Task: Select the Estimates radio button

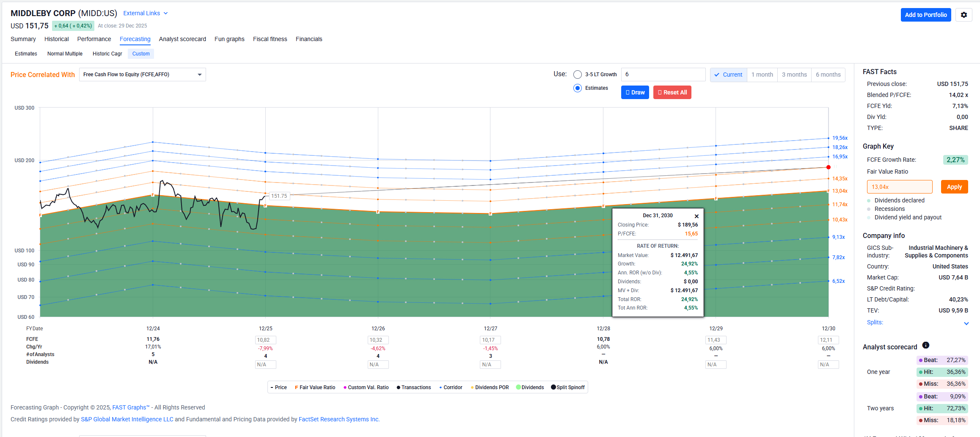Action: [578, 88]
